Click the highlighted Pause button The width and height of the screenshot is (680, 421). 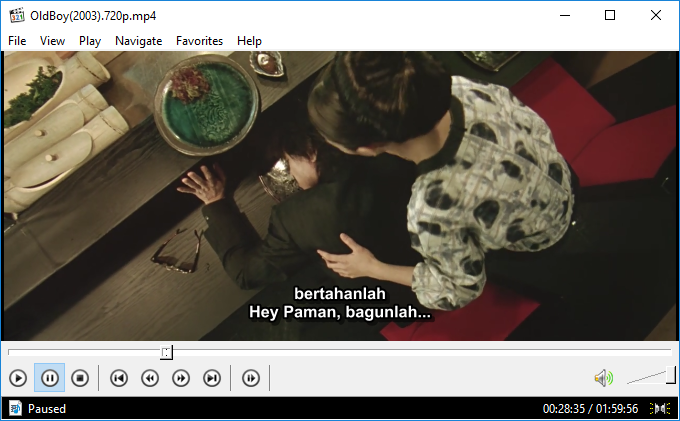[49, 378]
